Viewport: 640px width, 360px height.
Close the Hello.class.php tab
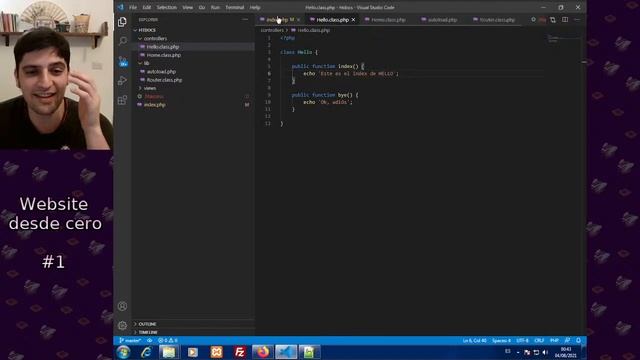353,20
